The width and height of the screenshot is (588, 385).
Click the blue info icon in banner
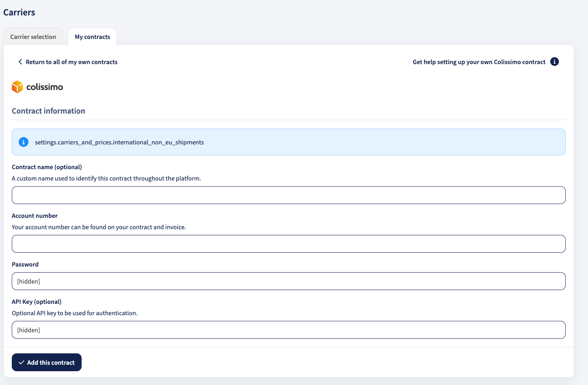24,142
